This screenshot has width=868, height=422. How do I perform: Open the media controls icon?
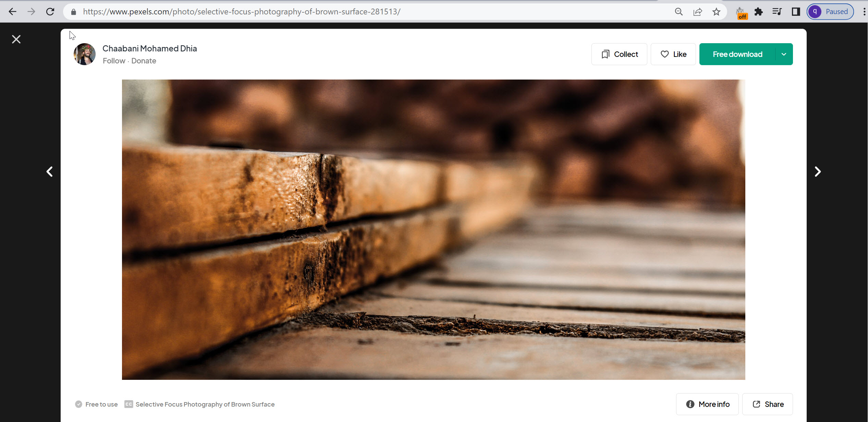[777, 12]
